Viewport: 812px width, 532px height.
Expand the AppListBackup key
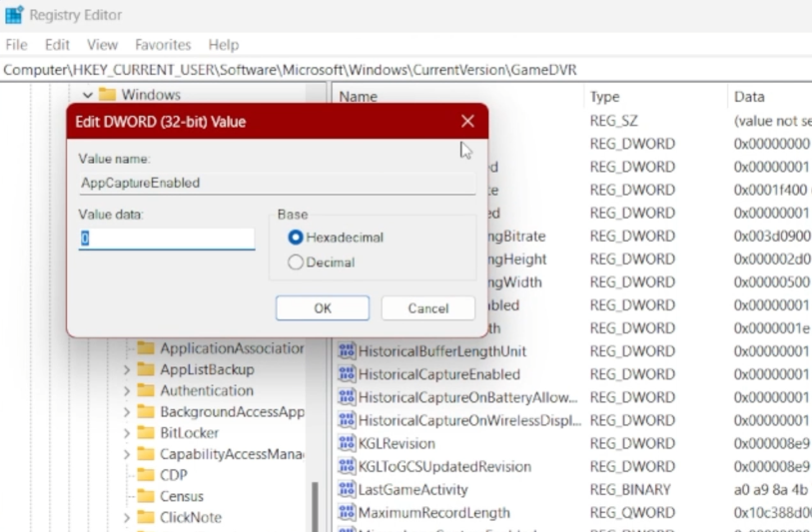click(127, 369)
